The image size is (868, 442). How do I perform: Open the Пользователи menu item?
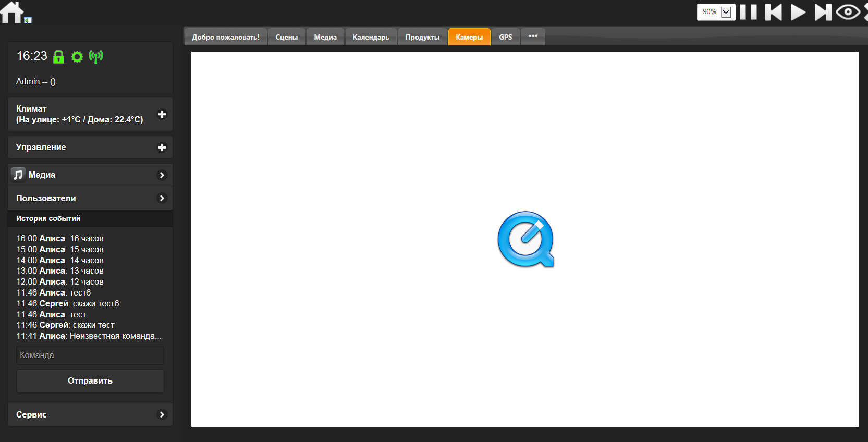click(x=90, y=198)
